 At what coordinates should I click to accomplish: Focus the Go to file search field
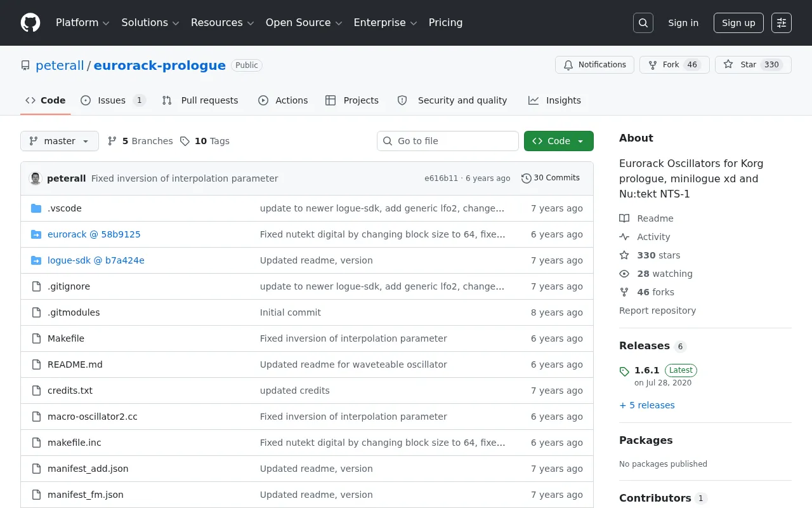[x=448, y=141]
